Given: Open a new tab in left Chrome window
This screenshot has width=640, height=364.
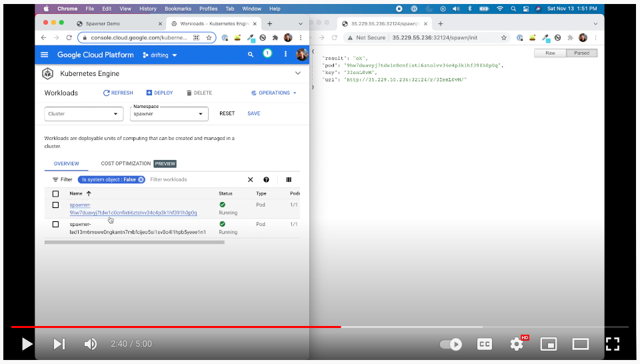Looking at the screenshot, I should pos(269,24).
